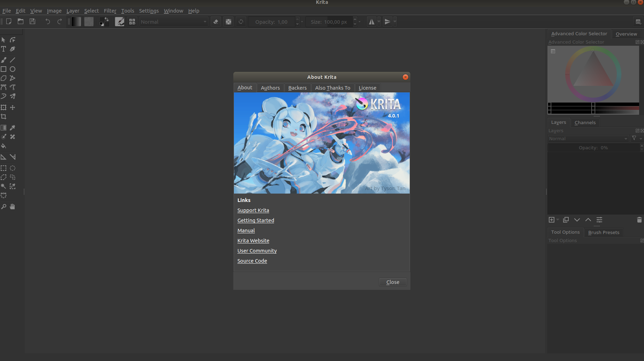Image resolution: width=644 pixels, height=361 pixels.
Task: Reload the original brush preset
Action: click(x=241, y=22)
